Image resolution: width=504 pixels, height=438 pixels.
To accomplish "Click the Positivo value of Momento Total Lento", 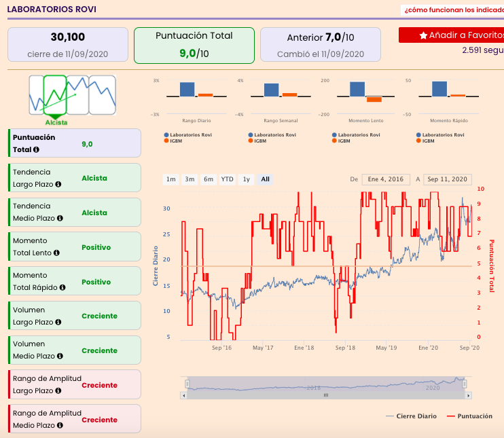I will [x=96, y=247].
